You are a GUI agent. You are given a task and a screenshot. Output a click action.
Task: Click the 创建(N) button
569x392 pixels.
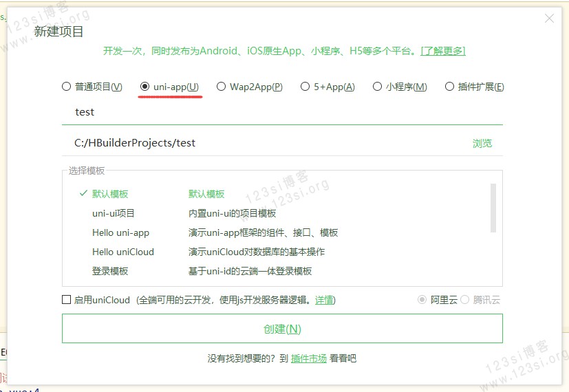click(x=282, y=329)
